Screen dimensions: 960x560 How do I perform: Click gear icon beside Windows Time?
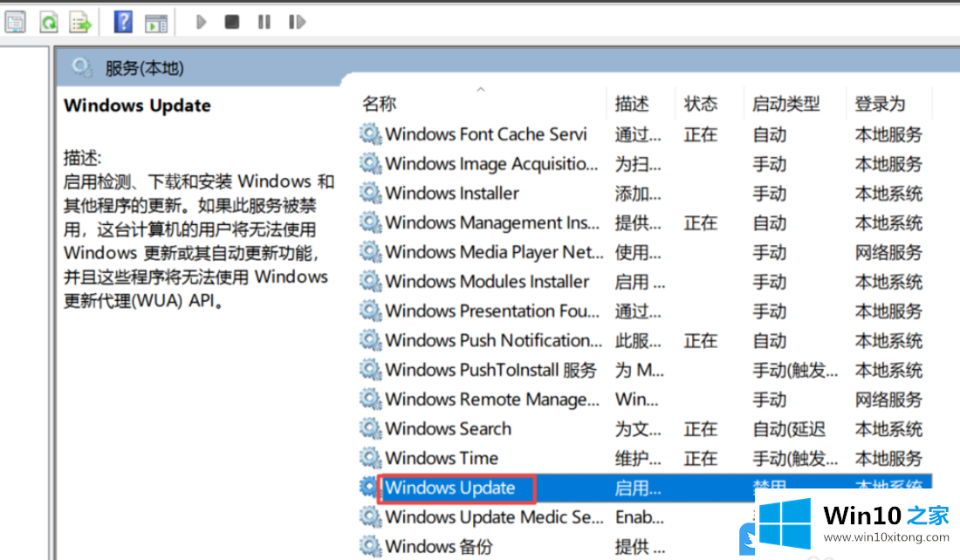[x=371, y=458]
